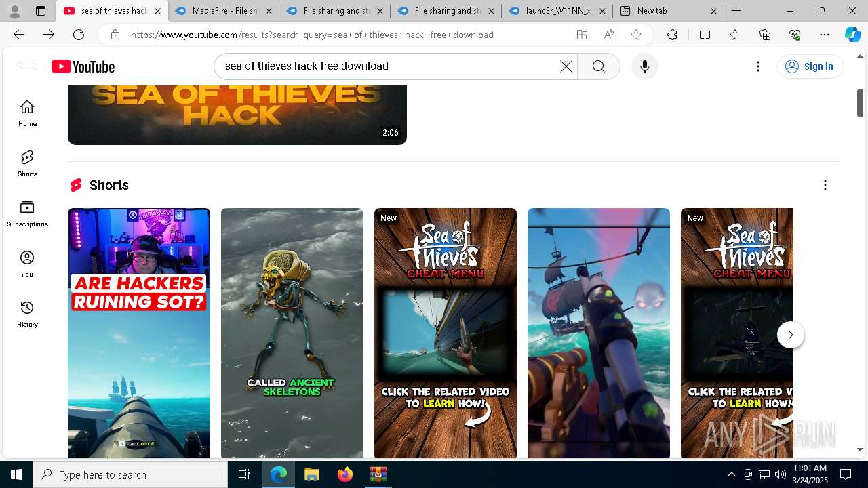Screen dimensions: 868x488
Task: Open the YouTube guide hamburger menu
Action: [27, 66]
